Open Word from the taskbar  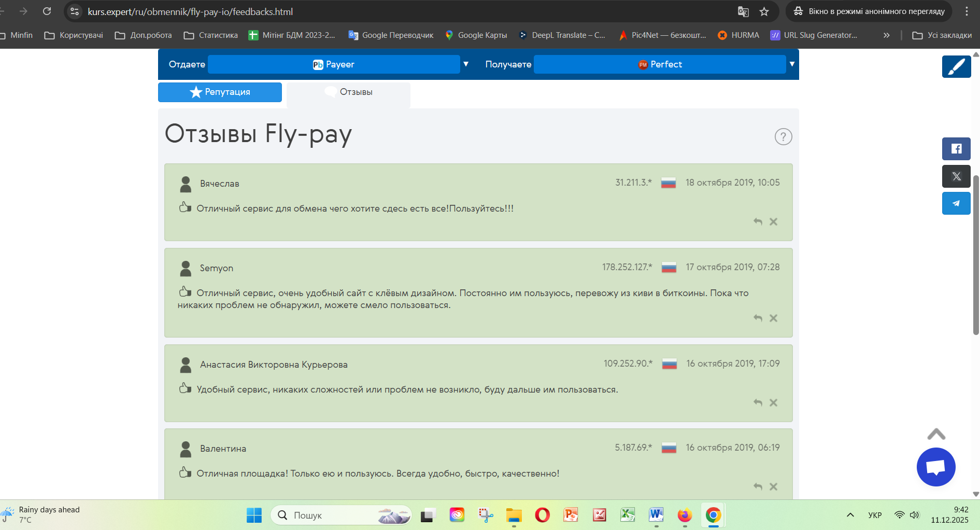pos(656,515)
